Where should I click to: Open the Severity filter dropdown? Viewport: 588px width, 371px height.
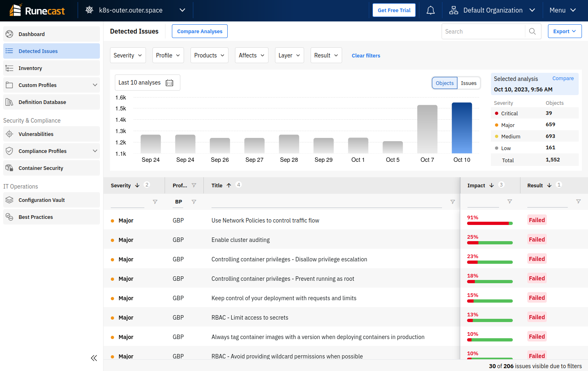[x=128, y=55]
